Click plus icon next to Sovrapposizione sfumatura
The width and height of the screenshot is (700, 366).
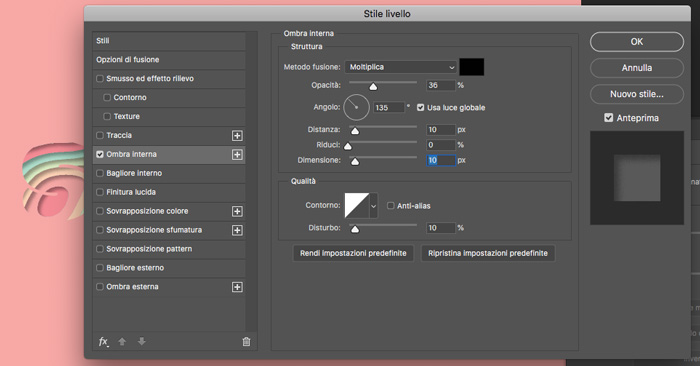tap(237, 230)
